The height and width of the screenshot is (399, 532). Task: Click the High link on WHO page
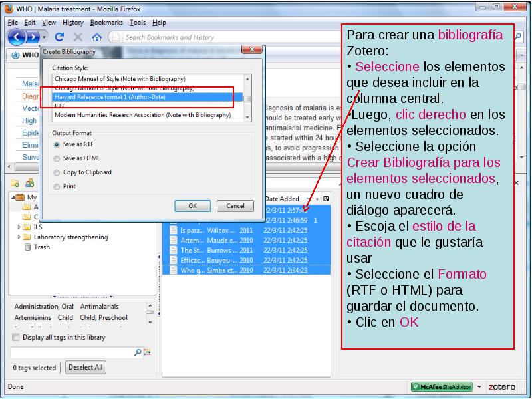coord(29,120)
